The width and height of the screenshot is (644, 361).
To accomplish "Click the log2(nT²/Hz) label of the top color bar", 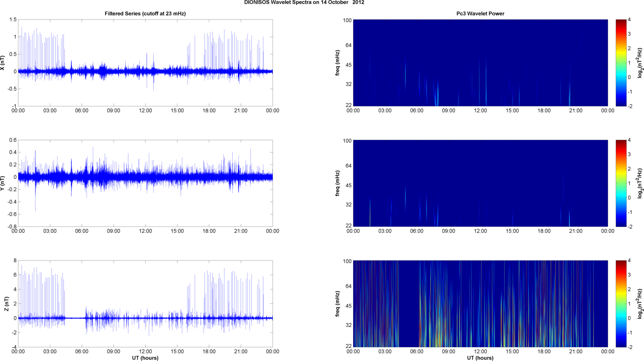I will tap(640, 63).
